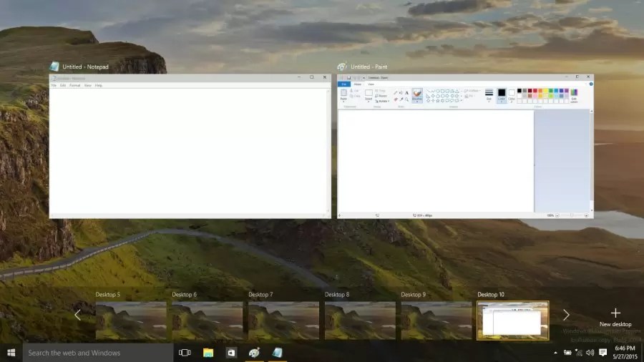
Task: Open the Outline dropdown in Paint Shapes
Action: [472, 91]
